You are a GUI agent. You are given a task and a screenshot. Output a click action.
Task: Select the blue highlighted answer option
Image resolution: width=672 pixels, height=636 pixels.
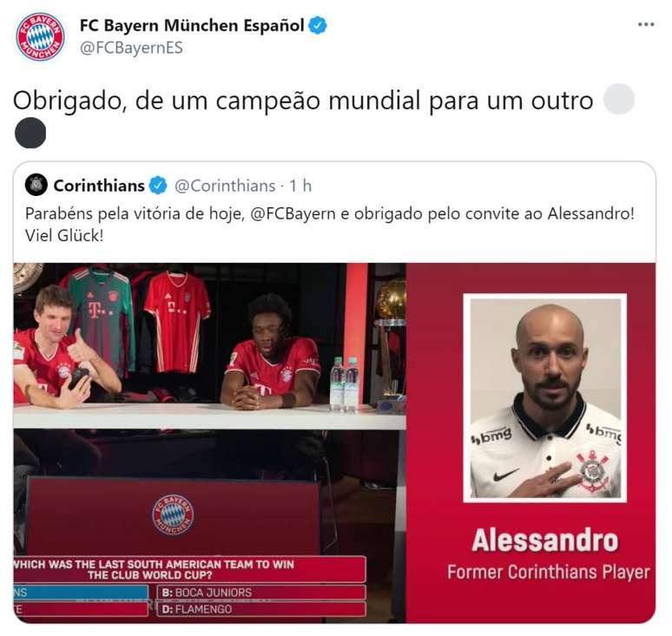pos(81,593)
